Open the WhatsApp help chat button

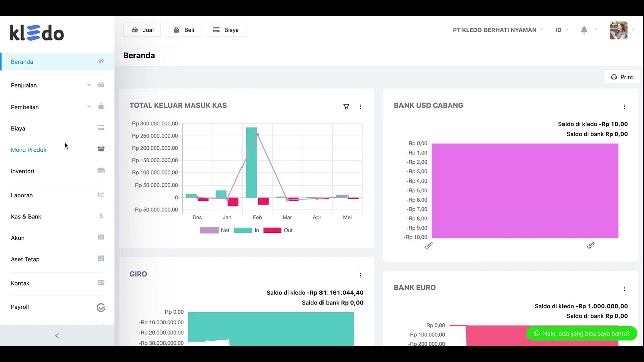coord(582,333)
